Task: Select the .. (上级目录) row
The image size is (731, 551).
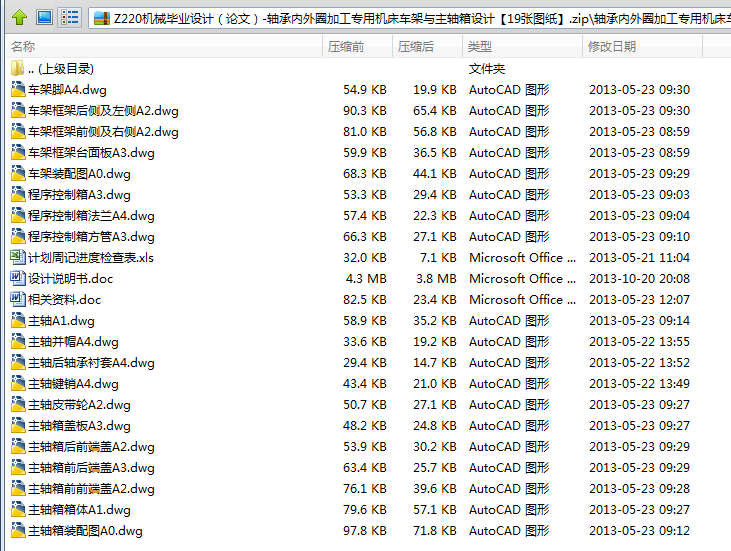Action: (354, 69)
